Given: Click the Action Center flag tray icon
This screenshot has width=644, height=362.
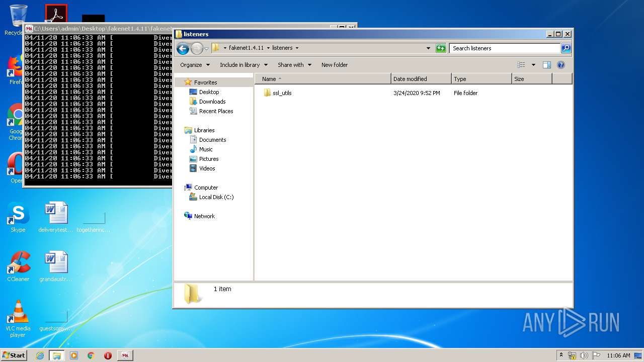Looking at the screenshot, I should 596,355.
